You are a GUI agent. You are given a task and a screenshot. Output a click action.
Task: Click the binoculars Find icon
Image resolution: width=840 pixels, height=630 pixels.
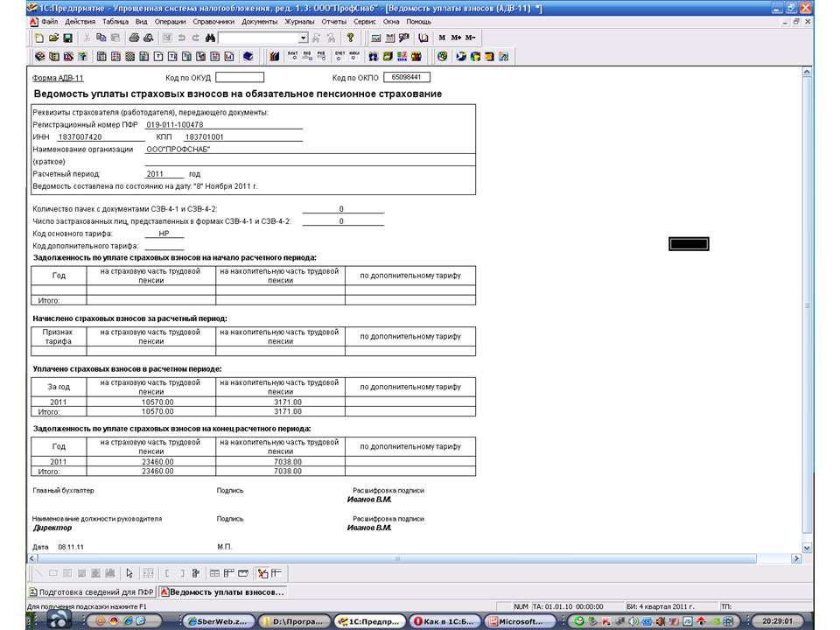(x=210, y=38)
